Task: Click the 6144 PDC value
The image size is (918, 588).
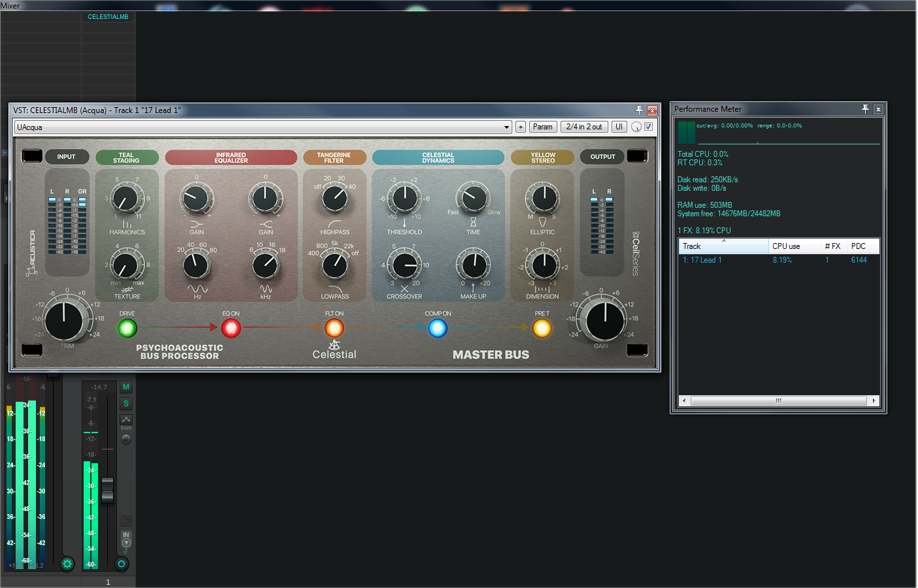Action: (859, 260)
